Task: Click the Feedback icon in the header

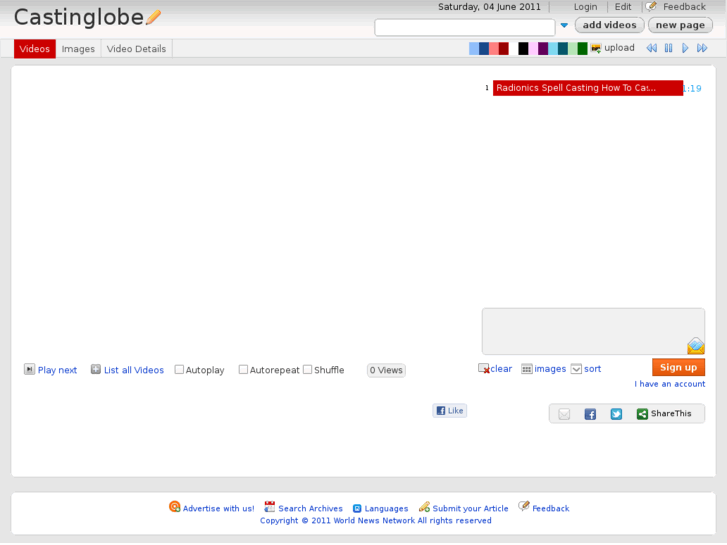Action: 651,6
